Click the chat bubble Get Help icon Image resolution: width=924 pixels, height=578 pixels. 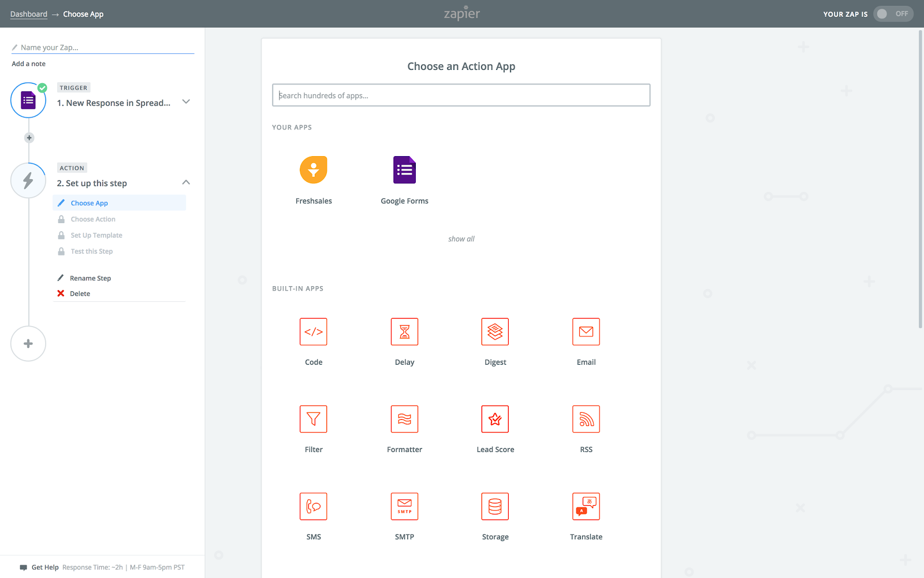(x=23, y=568)
